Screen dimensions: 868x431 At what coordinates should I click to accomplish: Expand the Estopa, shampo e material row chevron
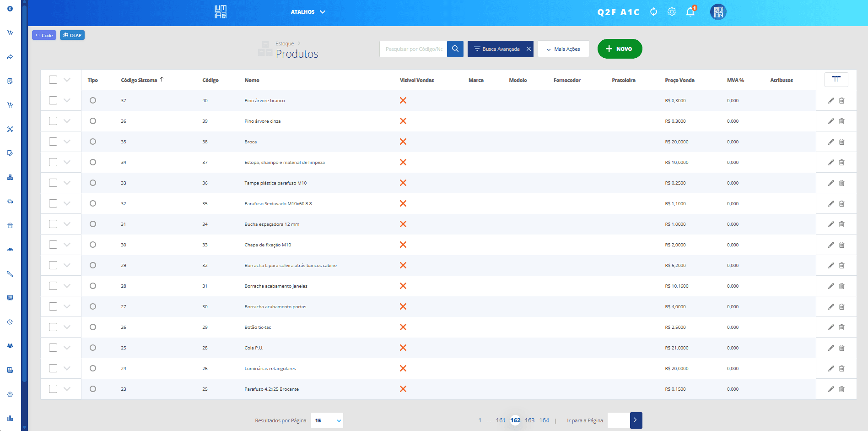click(67, 162)
